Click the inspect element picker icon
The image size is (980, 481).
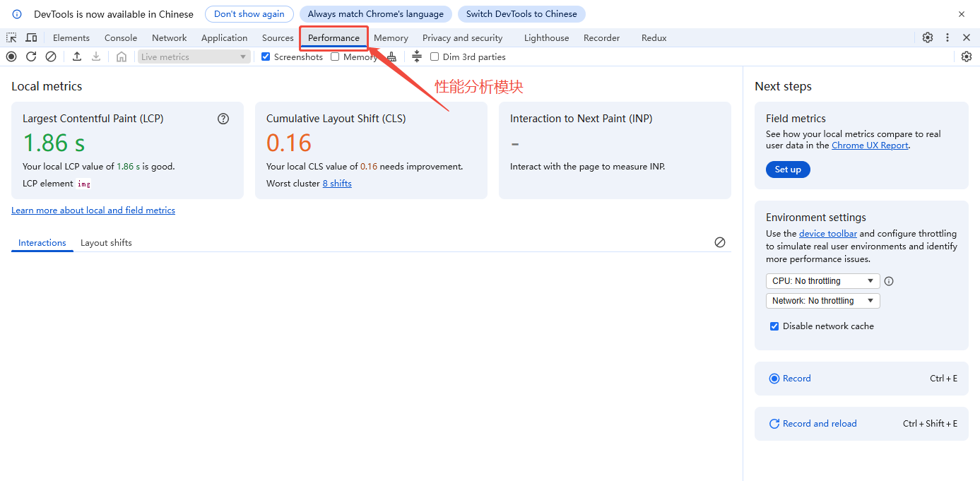pos(12,37)
